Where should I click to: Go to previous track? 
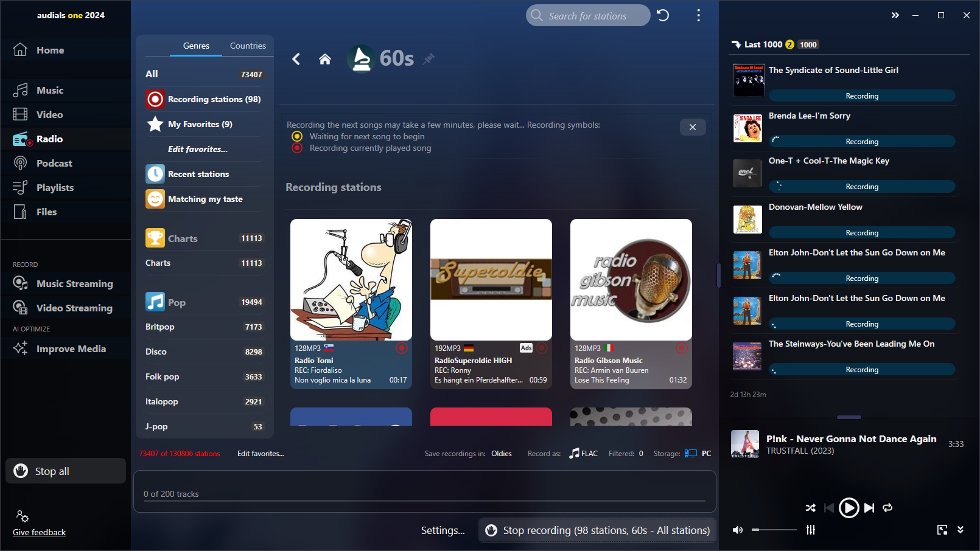click(x=828, y=508)
